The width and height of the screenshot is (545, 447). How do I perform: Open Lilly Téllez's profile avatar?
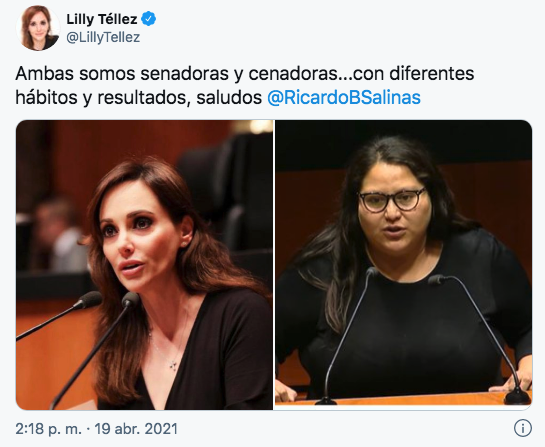click(38, 28)
